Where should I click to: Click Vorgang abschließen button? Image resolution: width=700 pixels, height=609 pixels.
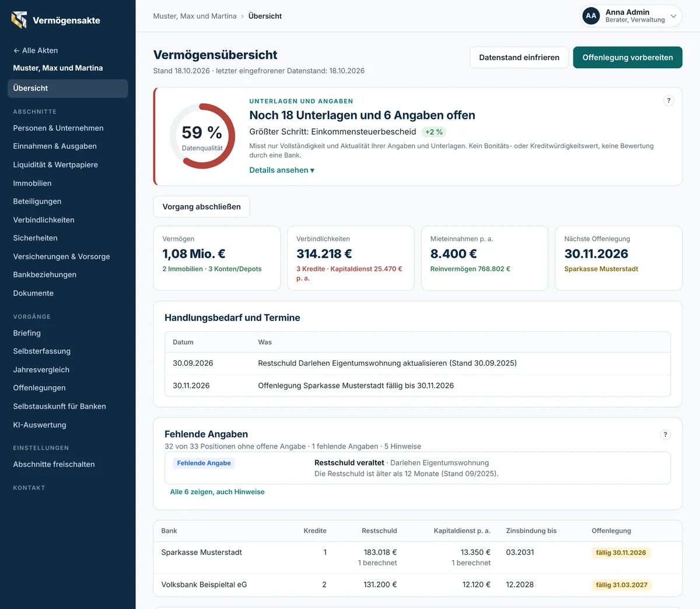tap(201, 207)
